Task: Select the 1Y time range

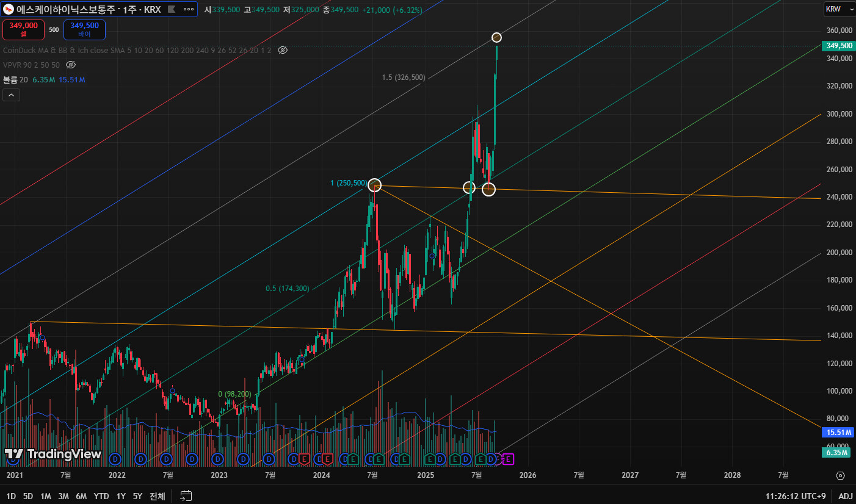Action: 121,496
